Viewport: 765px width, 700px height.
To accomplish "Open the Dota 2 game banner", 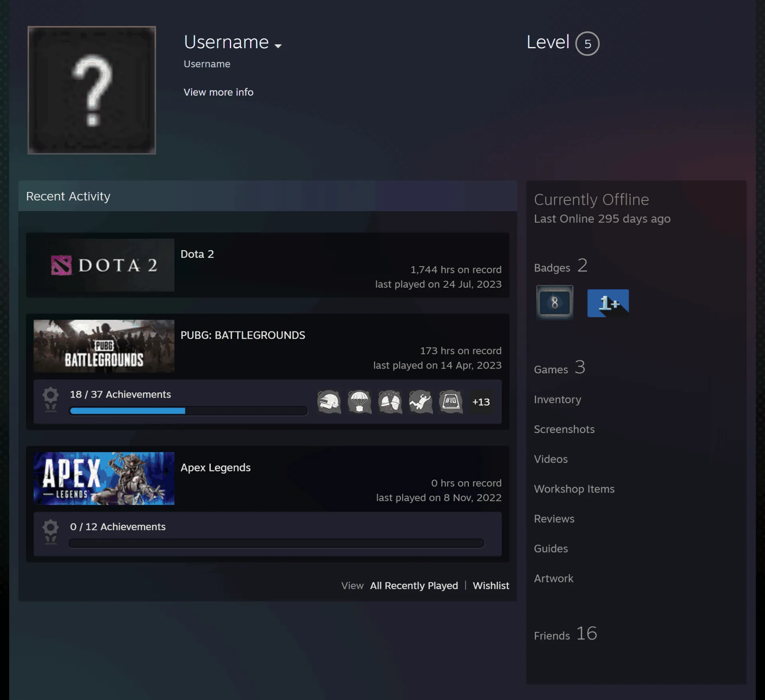I will click(x=104, y=265).
